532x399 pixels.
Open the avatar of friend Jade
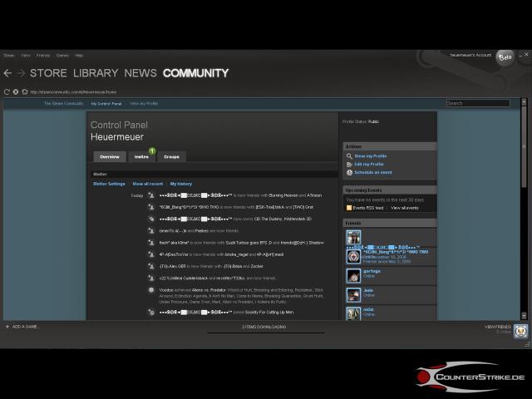pyautogui.click(x=353, y=294)
